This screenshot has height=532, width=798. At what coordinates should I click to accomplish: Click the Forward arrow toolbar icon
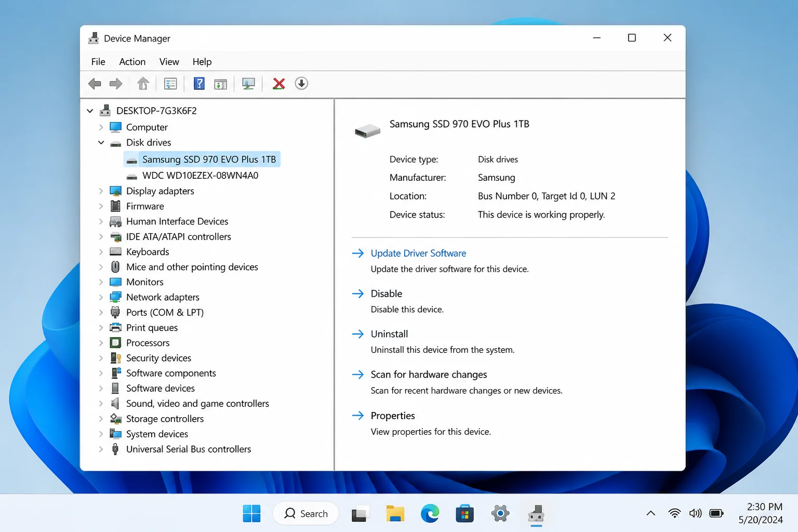point(116,84)
